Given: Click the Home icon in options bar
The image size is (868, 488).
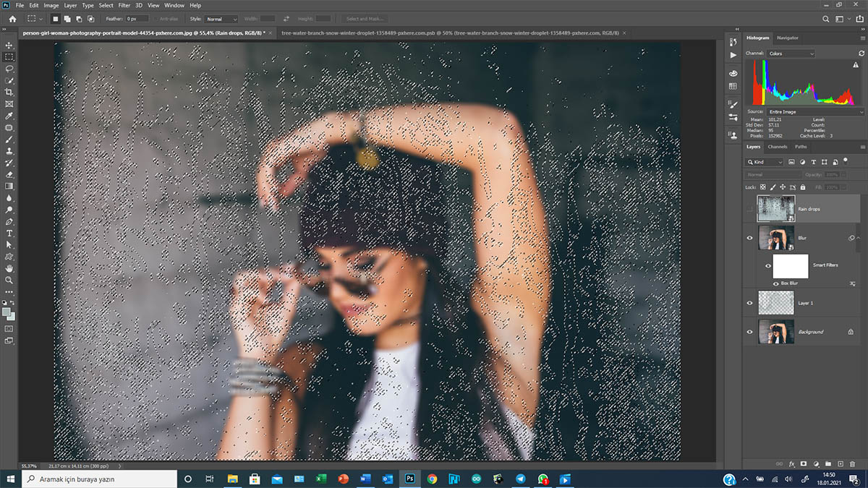Looking at the screenshot, I should (12, 19).
